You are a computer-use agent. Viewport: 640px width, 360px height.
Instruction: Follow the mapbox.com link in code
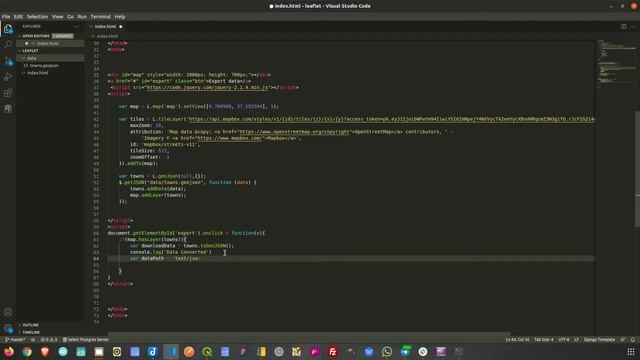229,138
